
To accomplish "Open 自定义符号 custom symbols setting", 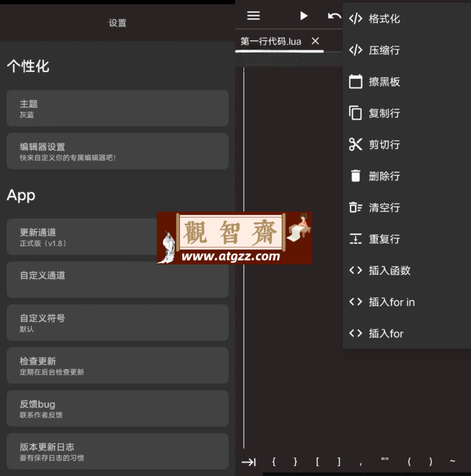I will coord(118,323).
